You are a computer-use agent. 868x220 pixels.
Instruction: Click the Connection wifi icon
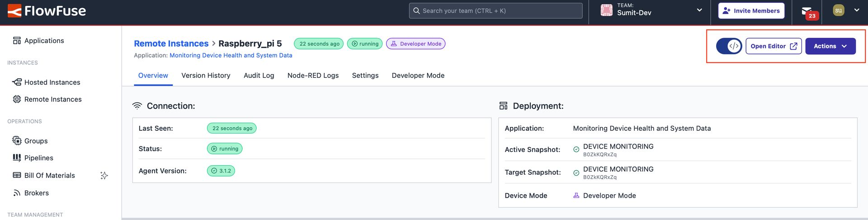(137, 106)
